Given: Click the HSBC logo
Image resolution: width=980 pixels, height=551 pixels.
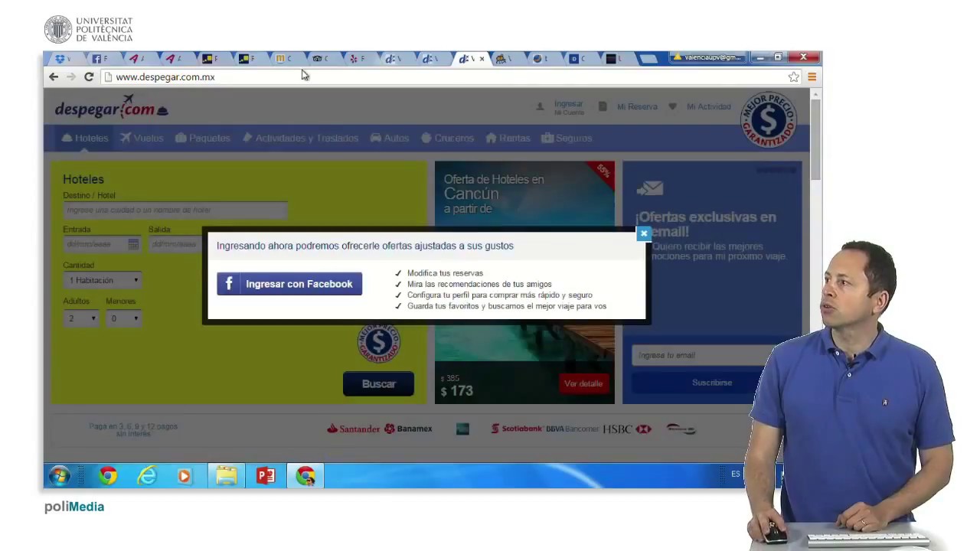Looking at the screenshot, I should point(627,429).
